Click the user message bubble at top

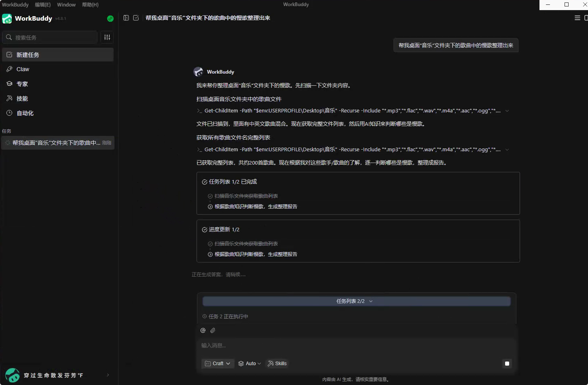point(456,45)
